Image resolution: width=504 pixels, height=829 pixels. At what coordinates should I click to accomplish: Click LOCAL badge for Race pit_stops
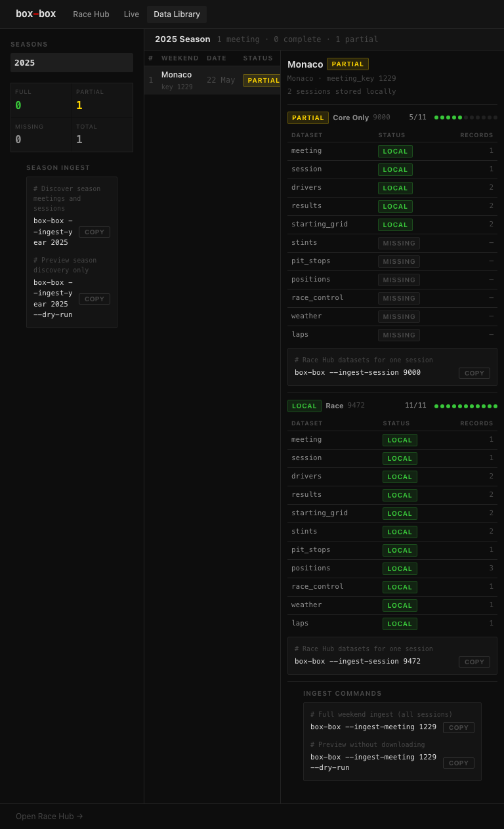pyautogui.click(x=400, y=550)
